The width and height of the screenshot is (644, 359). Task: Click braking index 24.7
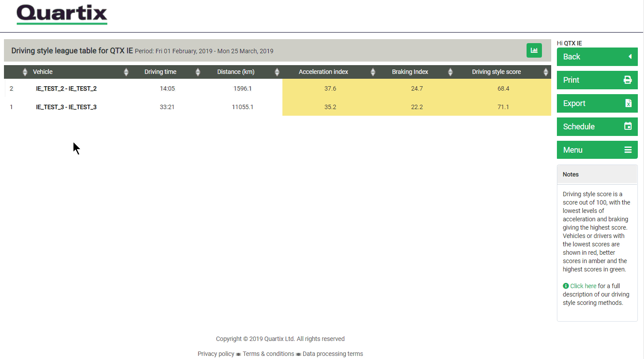click(x=417, y=88)
